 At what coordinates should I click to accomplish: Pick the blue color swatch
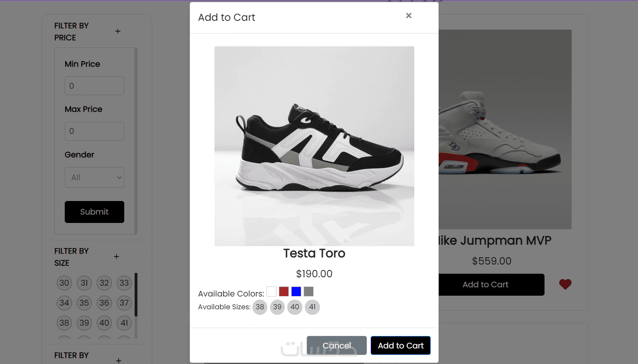click(296, 292)
